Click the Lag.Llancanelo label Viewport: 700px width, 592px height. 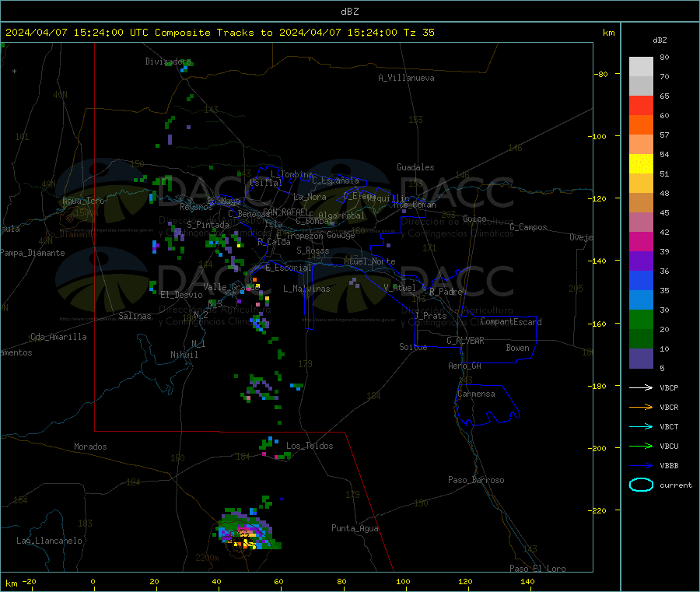click(x=49, y=541)
